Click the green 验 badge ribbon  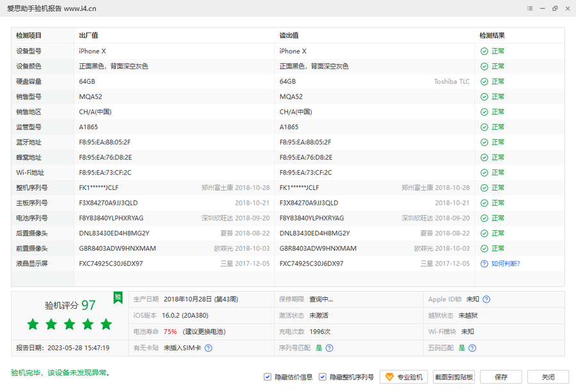pos(118,297)
